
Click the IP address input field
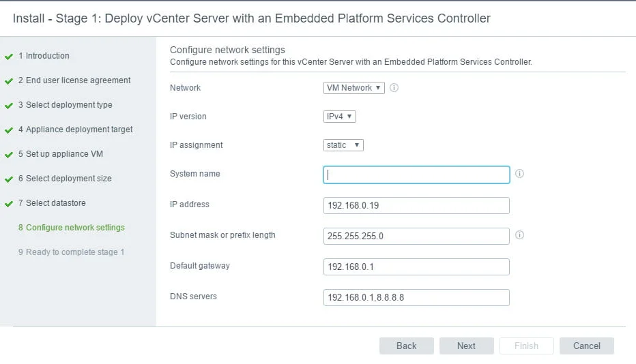click(416, 205)
